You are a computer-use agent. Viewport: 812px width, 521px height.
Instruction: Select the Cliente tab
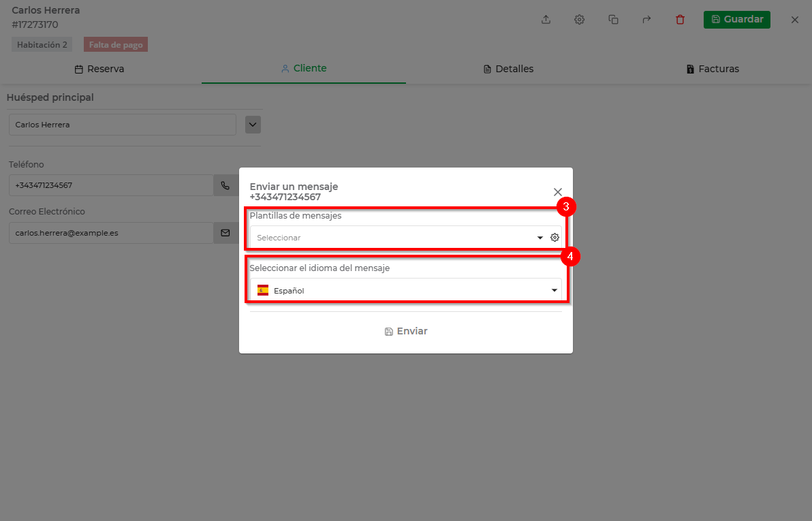[x=304, y=68]
